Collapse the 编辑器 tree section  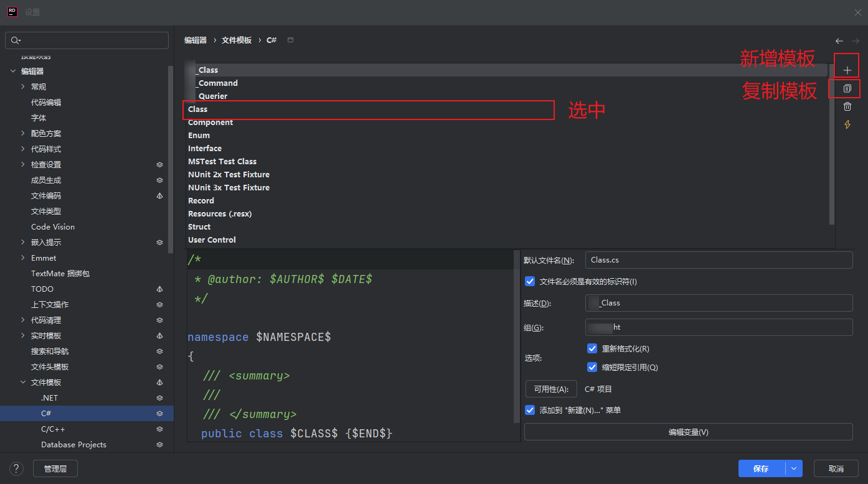coord(13,72)
